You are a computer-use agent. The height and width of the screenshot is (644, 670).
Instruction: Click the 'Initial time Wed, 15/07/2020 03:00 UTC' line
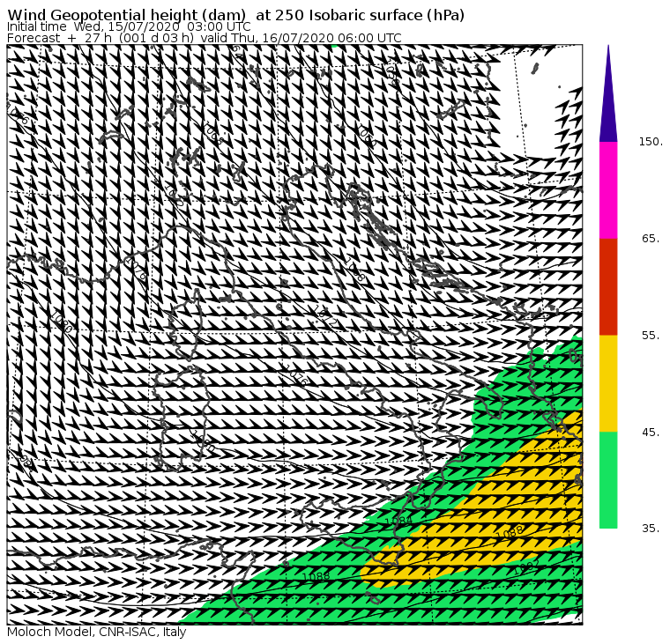click(129, 26)
